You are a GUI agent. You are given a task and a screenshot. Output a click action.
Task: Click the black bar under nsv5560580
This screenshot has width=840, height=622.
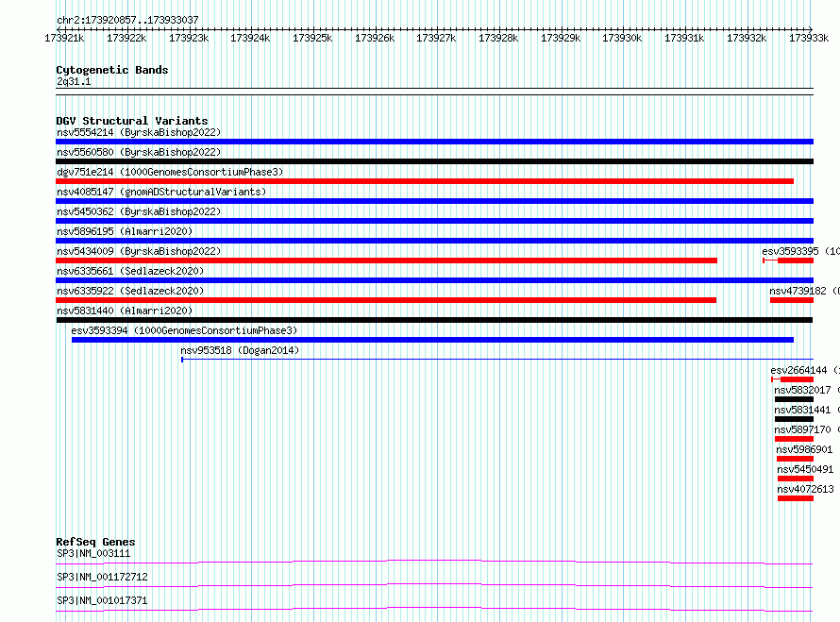pos(434,161)
